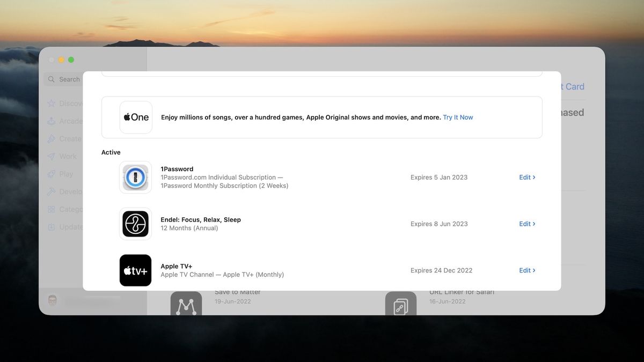Viewport: 644px width, 362px height.
Task: Open the Apple One icon
Action: 136,117
